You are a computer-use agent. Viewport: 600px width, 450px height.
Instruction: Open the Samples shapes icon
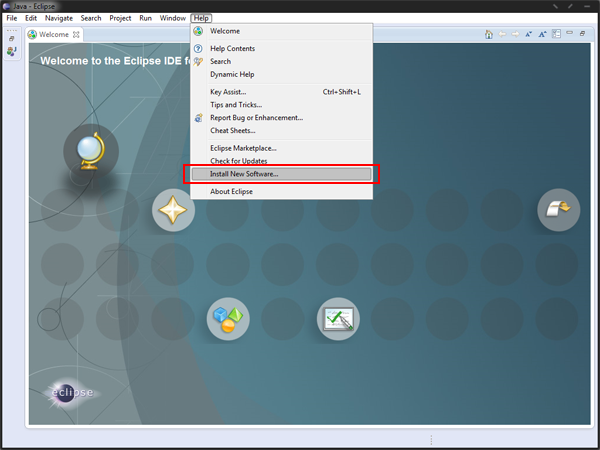point(228,319)
